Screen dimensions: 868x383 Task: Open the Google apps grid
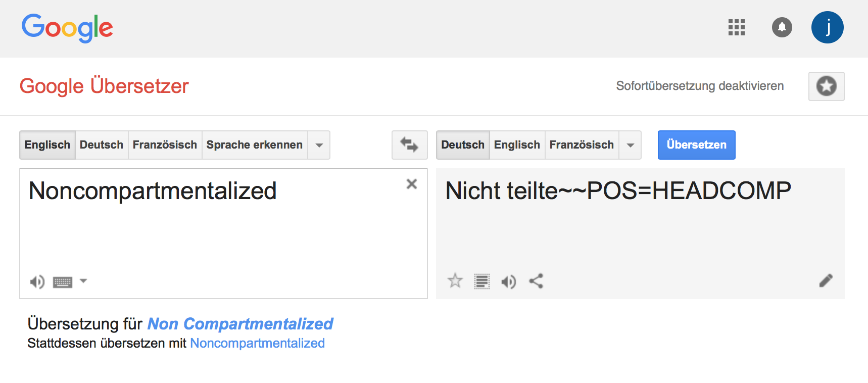tap(736, 27)
